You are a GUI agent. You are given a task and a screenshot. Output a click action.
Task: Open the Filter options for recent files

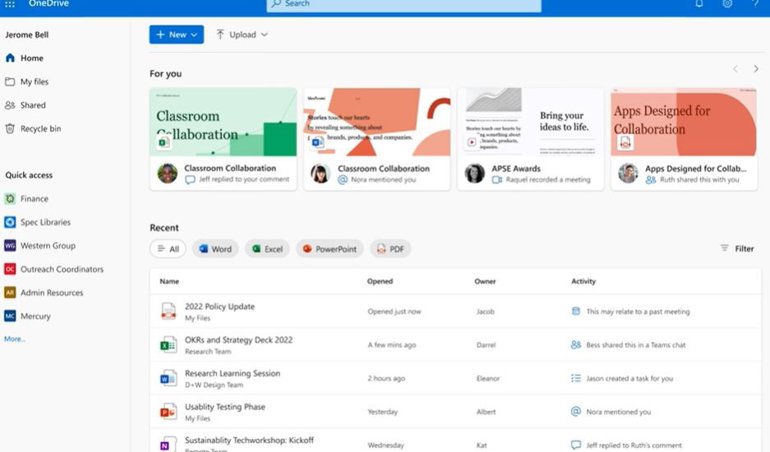coord(737,249)
